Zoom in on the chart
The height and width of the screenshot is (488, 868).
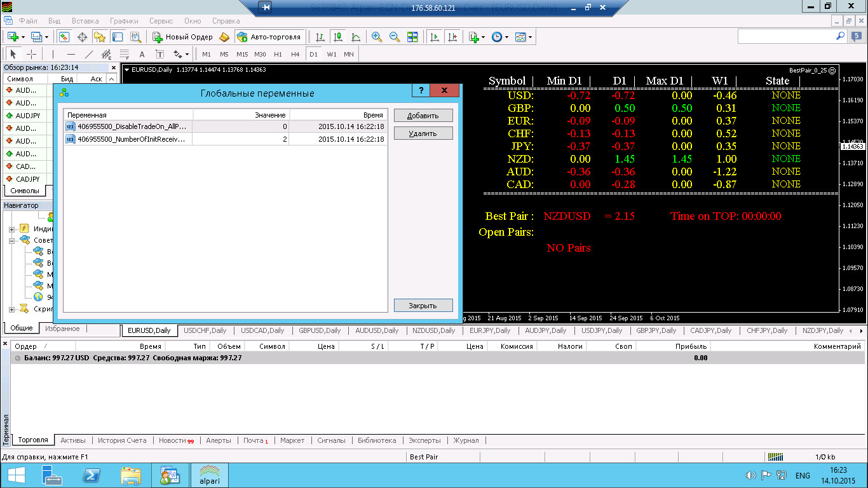pyautogui.click(x=377, y=37)
